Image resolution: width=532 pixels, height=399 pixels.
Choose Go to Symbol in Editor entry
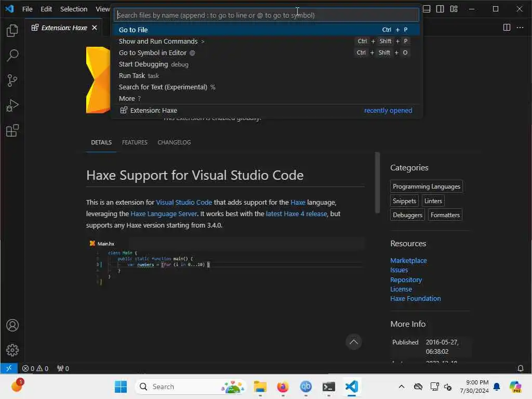(267, 53)
